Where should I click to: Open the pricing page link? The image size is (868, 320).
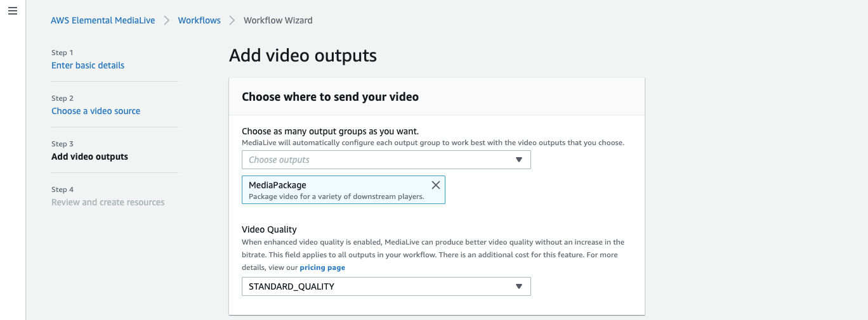(x=322, y=267)
